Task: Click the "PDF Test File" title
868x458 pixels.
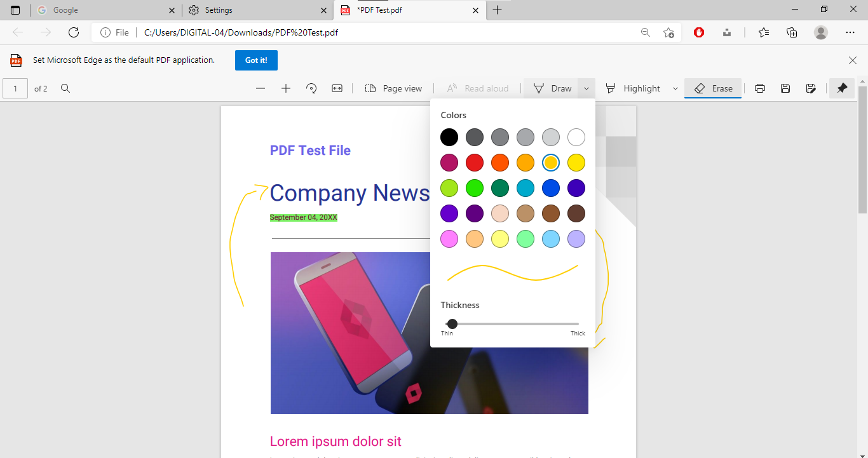Action: 310,151
